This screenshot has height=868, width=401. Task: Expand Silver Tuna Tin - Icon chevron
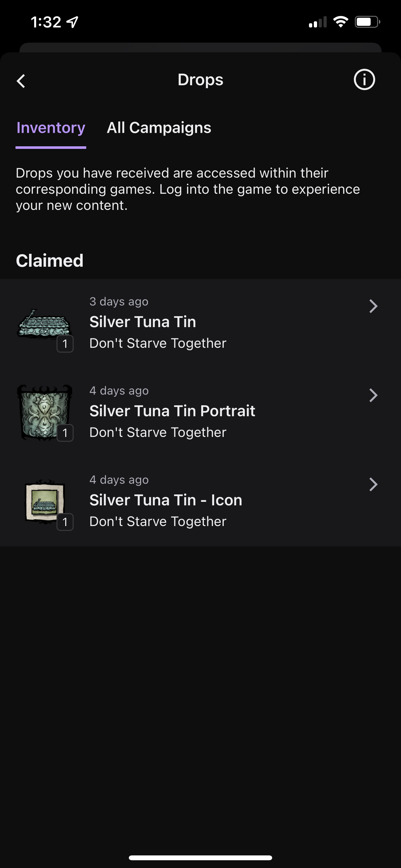coord(373,484)
